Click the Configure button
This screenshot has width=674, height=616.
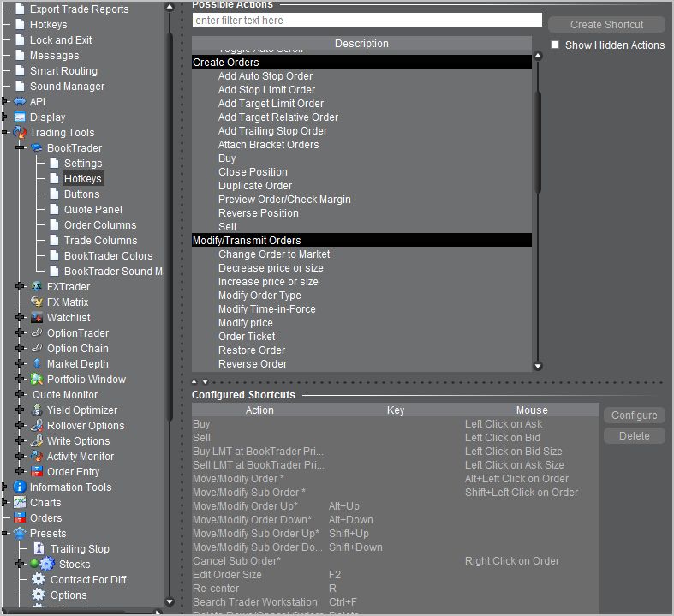tap(634, 416)
